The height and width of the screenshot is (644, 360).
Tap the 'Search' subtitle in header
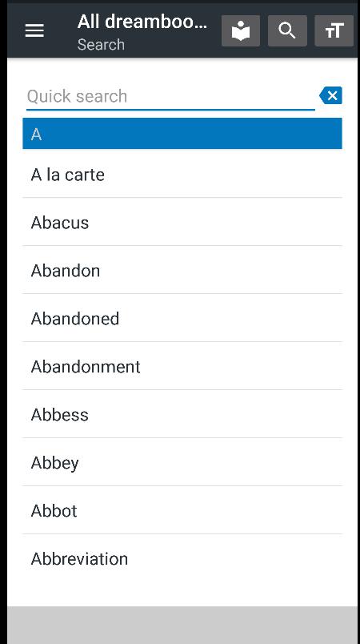101,44
